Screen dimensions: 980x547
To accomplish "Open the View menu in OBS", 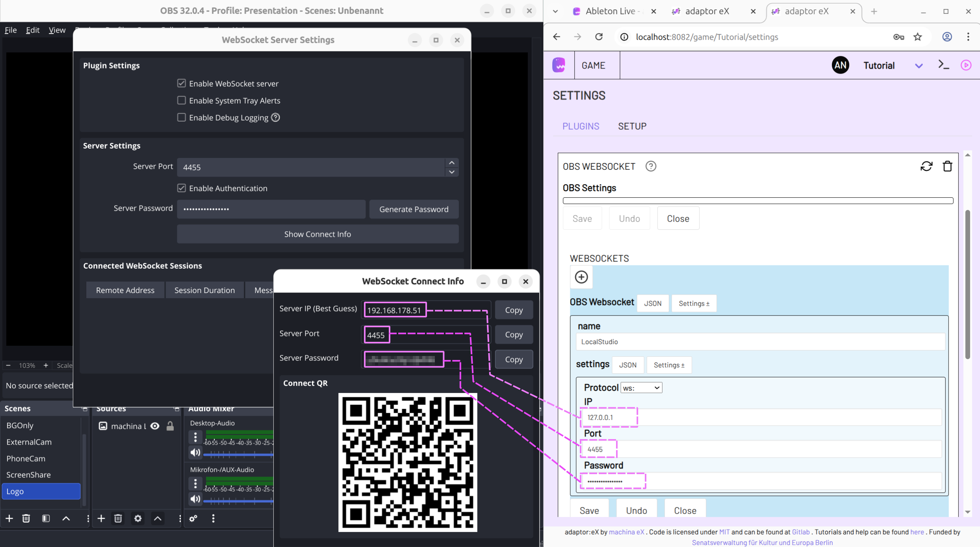I will pos(57,30).
